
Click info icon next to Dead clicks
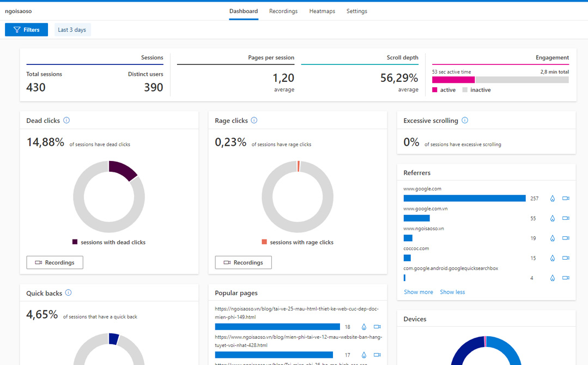(x=66, y=121)
